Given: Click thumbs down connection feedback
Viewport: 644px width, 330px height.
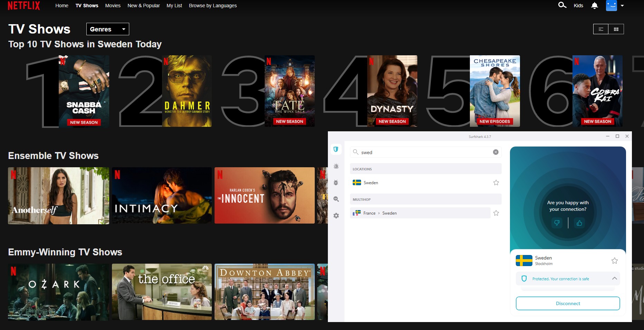Looking at the screenshot, I should [x=557, y=223].
